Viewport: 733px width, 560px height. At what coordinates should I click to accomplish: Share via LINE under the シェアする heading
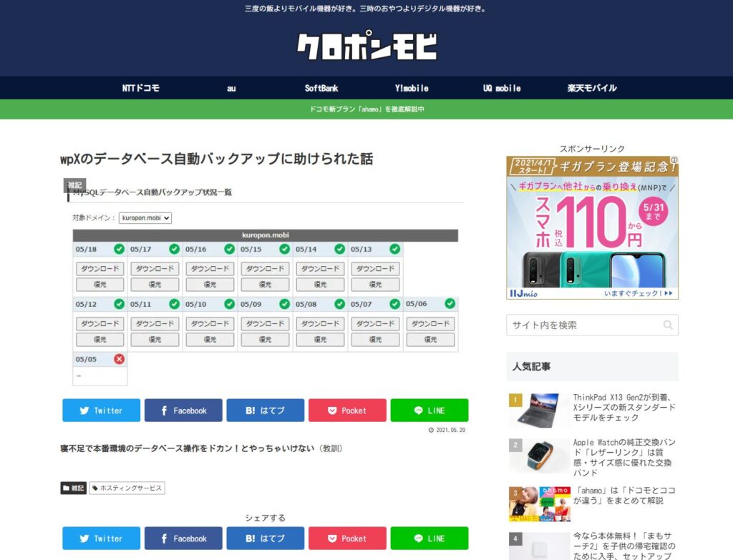pyautogui.click(x=429, y=538)
